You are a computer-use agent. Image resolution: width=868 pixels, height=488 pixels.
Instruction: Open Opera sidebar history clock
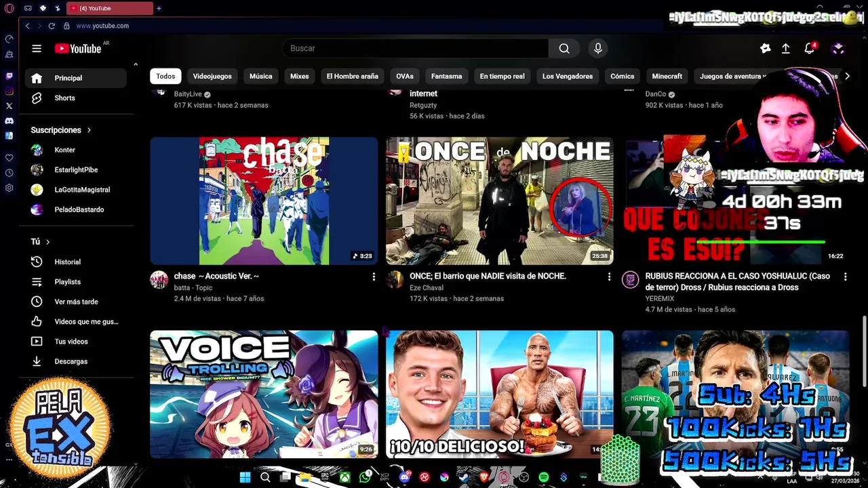tap(9, 173)
